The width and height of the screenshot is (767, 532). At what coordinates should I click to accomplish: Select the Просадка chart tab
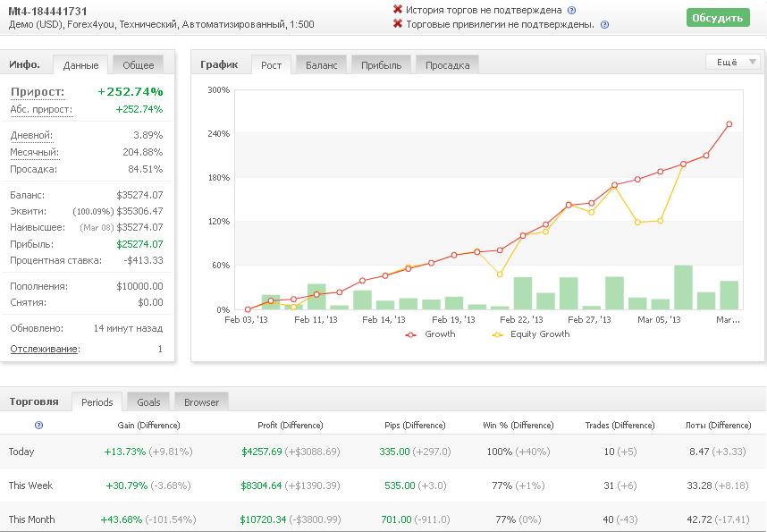click(447, 65)
